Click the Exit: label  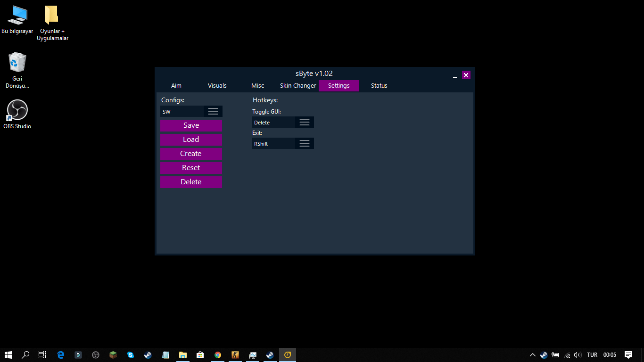point(257,133)
